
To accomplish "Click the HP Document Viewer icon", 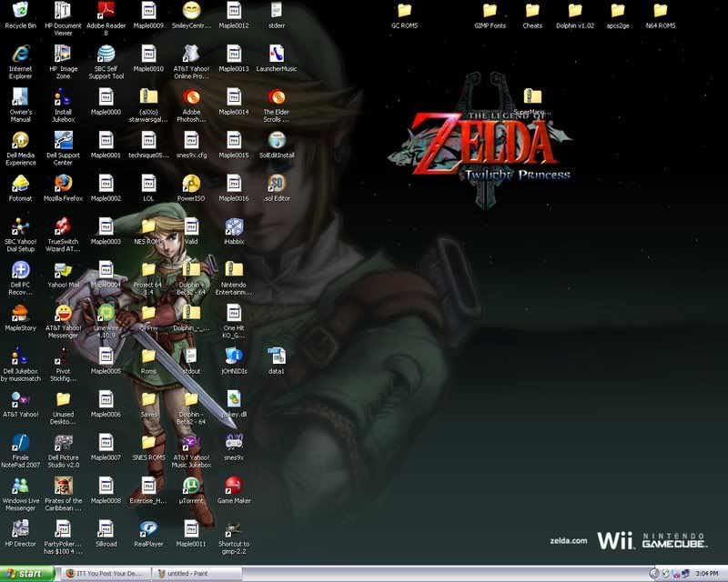I will [x=63, y=10].
